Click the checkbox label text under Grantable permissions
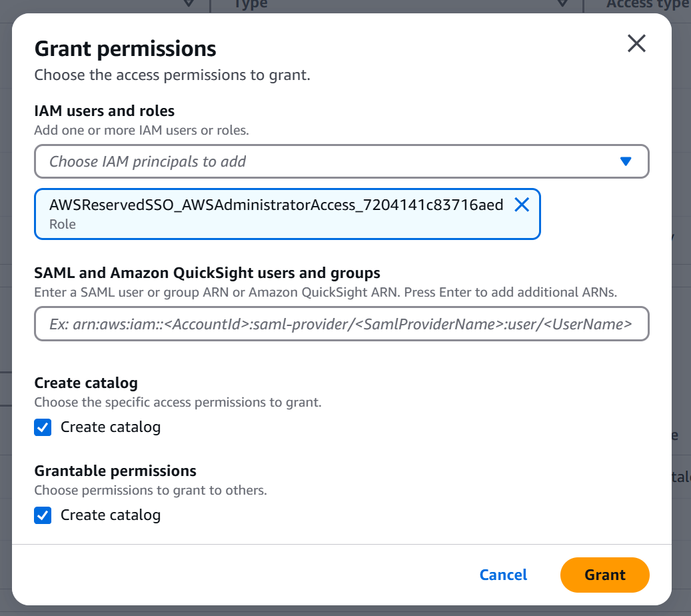The width and height of the screenshot is (691, 616). (111, 515)
